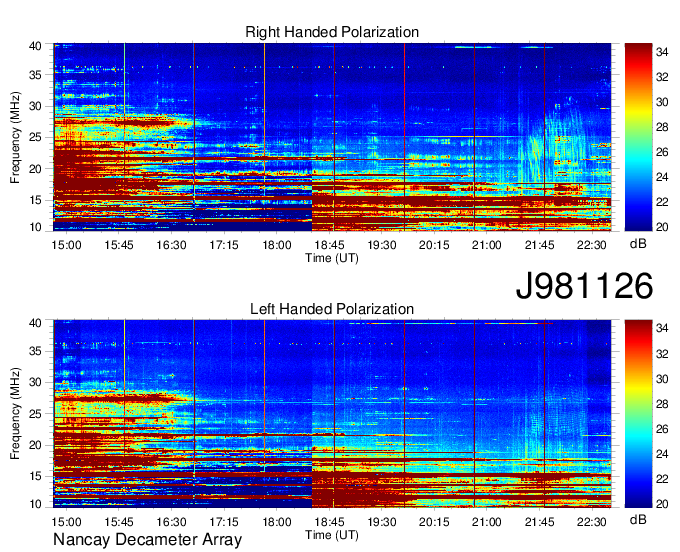Click the 18:45 tick under the Left Handed plot

tap(329, 522)
